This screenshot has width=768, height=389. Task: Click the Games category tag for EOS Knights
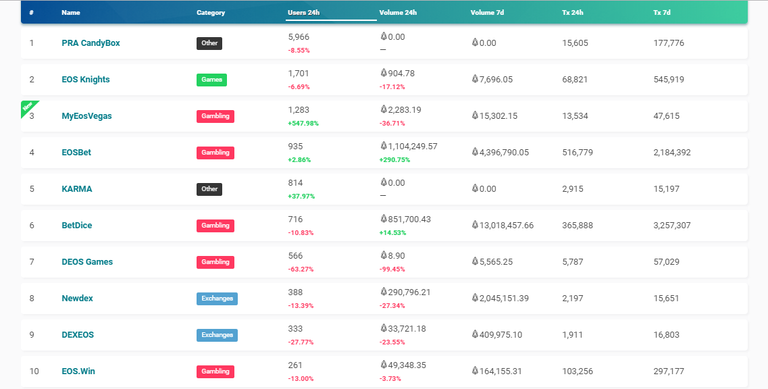[x=212, y=80]
